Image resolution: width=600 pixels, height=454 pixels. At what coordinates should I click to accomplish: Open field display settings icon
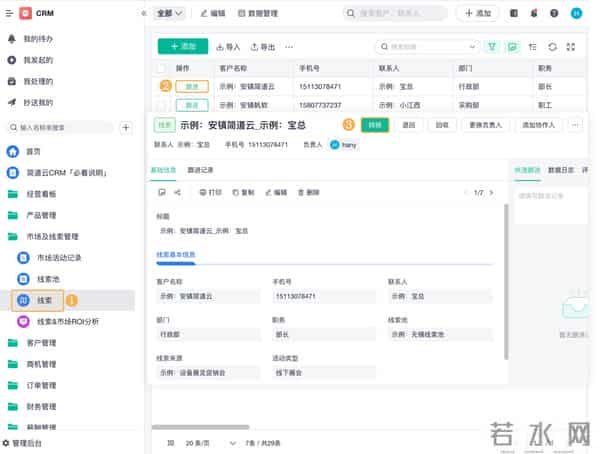(532, 47)
